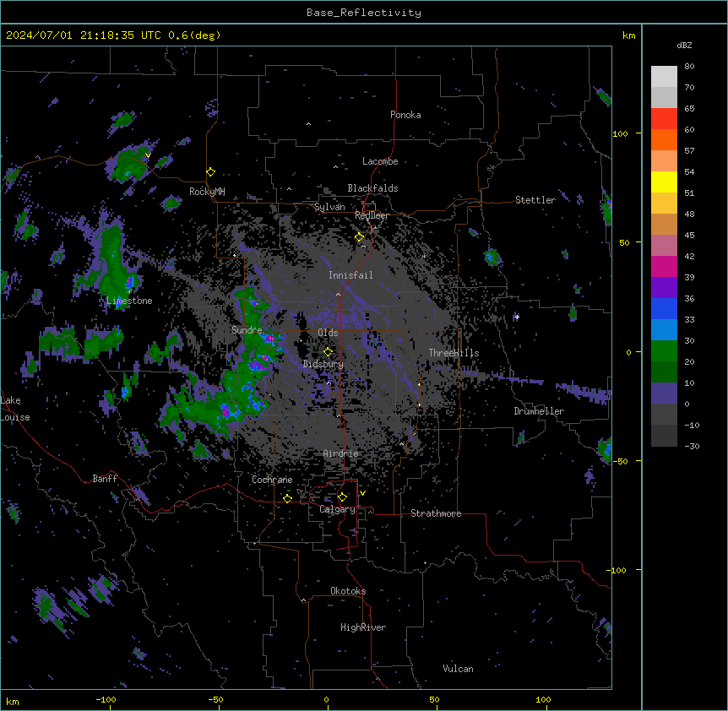Screen dimensions: 728x711
Task: Select the RedDeer city label
Action: pos(372,215)
